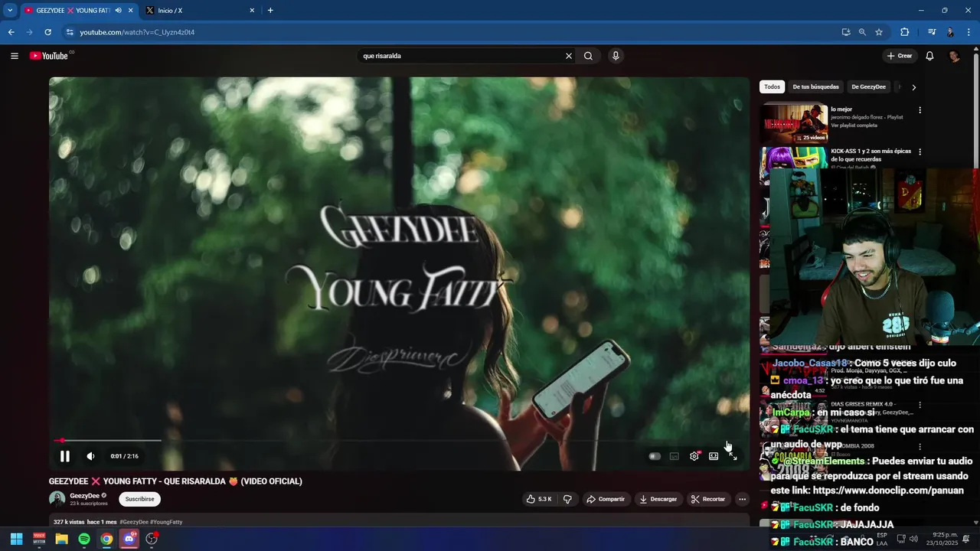Open Chrome media controls icon
This screenshot has width=980, height=551.
click(932, 32)
